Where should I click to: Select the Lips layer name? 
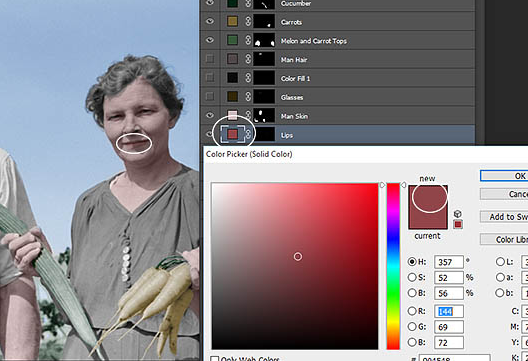coord(287,135)
